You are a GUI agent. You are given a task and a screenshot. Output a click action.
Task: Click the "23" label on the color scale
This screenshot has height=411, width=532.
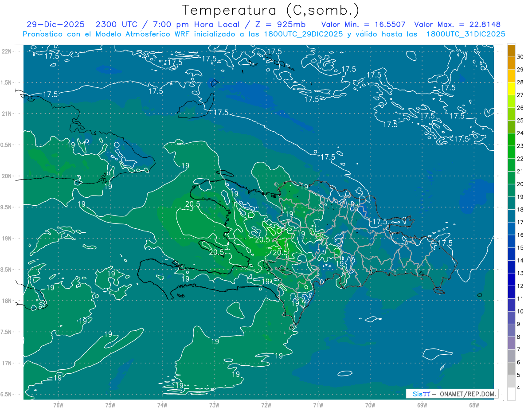pyautogui.click(x=520, y=146)
